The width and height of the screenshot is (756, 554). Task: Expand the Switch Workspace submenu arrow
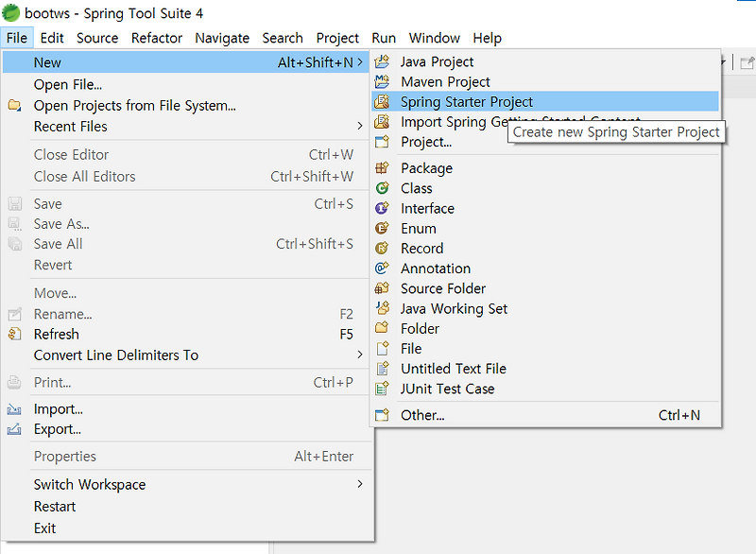pos(359,485)
